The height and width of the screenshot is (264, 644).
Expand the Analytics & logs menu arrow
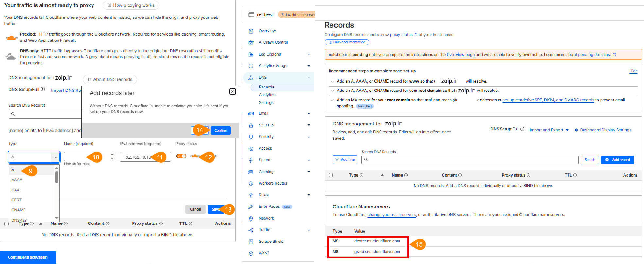click(309, 66)
